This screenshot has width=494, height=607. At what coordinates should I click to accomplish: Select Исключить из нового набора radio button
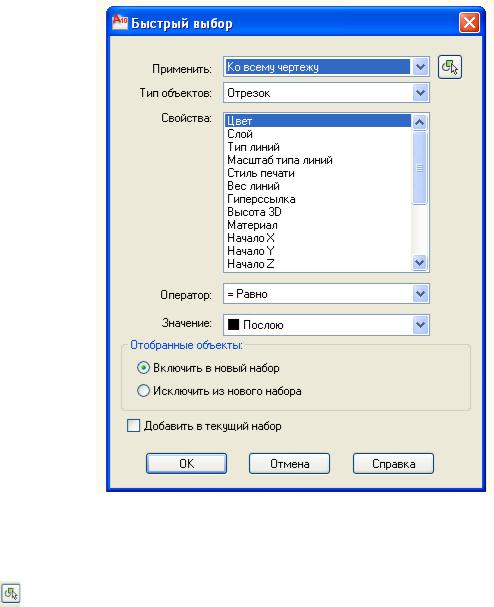pyautogui.click(x=143, y=390)
